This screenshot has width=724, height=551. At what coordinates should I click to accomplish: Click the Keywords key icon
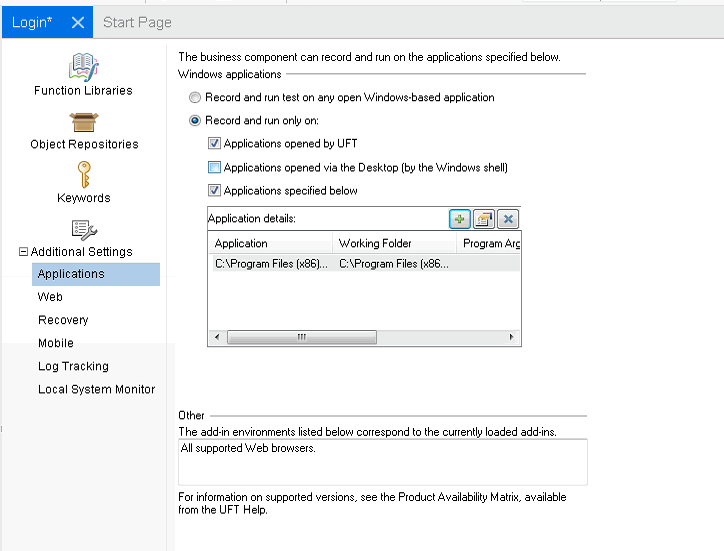[x=84, y=175]
